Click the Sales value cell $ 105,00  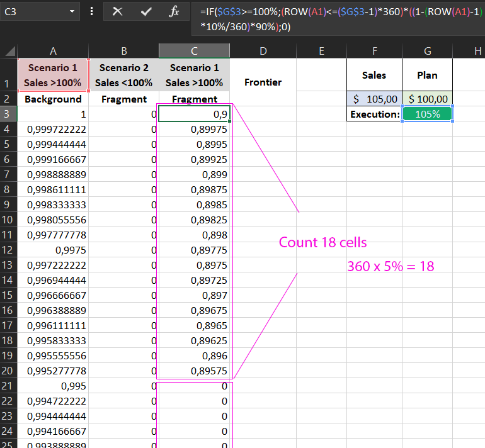(x=374, y=99)
